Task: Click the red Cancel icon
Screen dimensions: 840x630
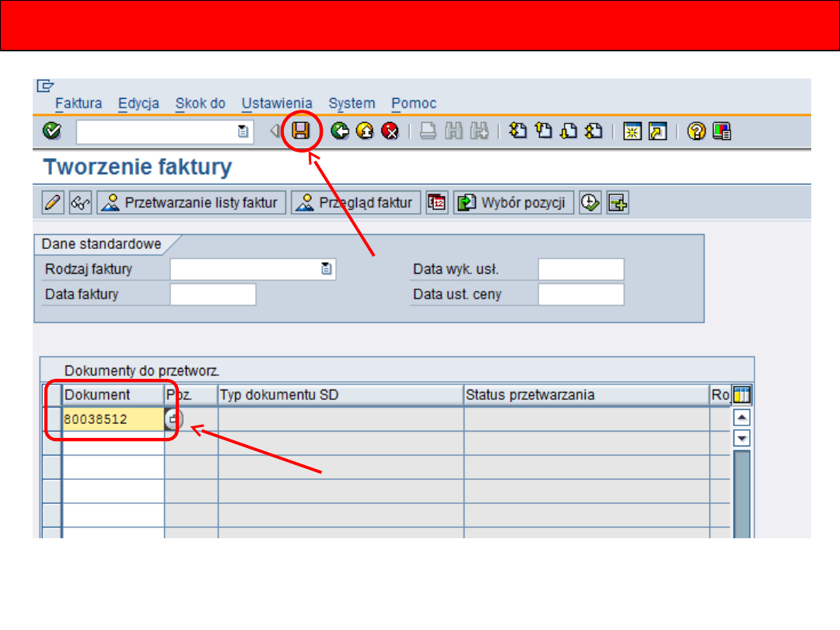Action: click(x=390, y=131)
